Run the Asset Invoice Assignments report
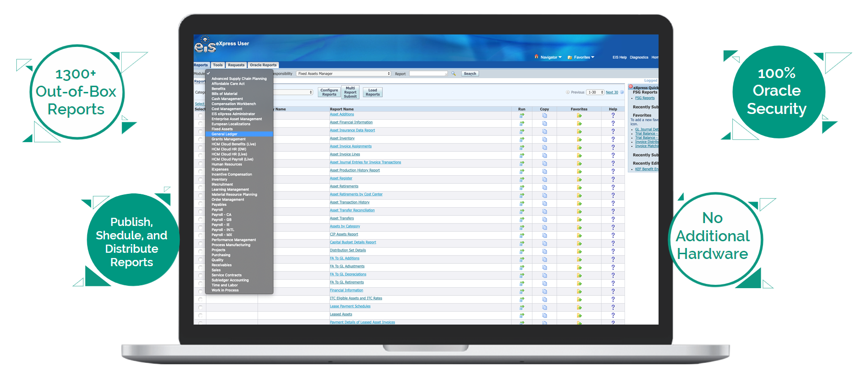 click(x=522, y=147)
